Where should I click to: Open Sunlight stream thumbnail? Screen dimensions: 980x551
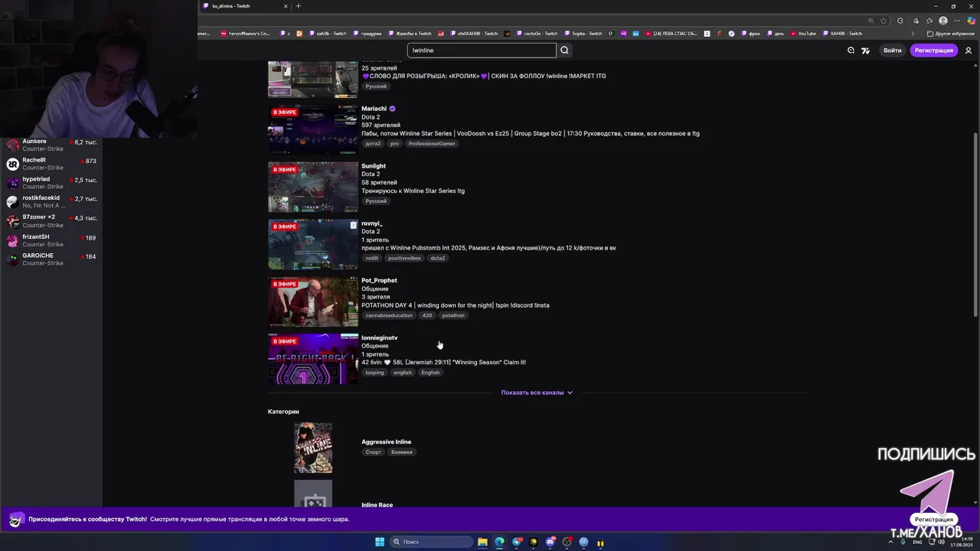pos(312,187)
